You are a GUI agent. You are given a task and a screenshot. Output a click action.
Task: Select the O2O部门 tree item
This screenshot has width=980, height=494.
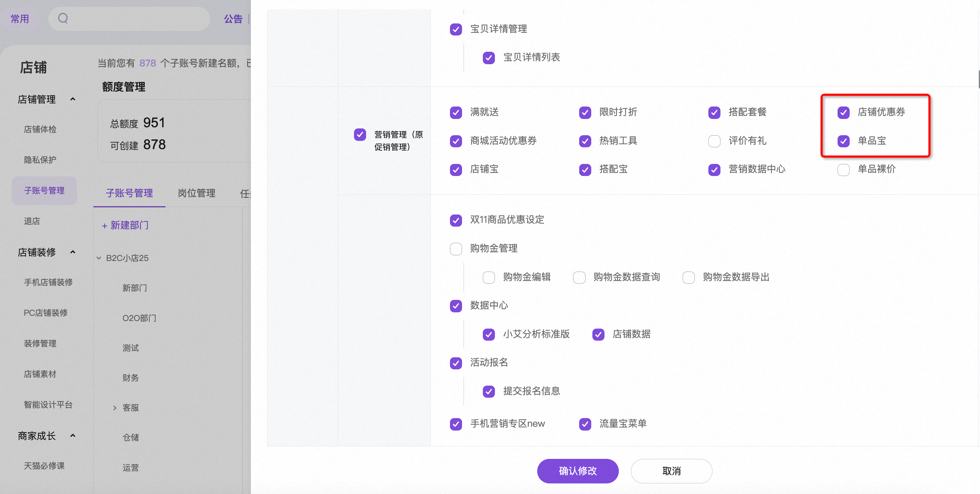[x=139, y=318]
